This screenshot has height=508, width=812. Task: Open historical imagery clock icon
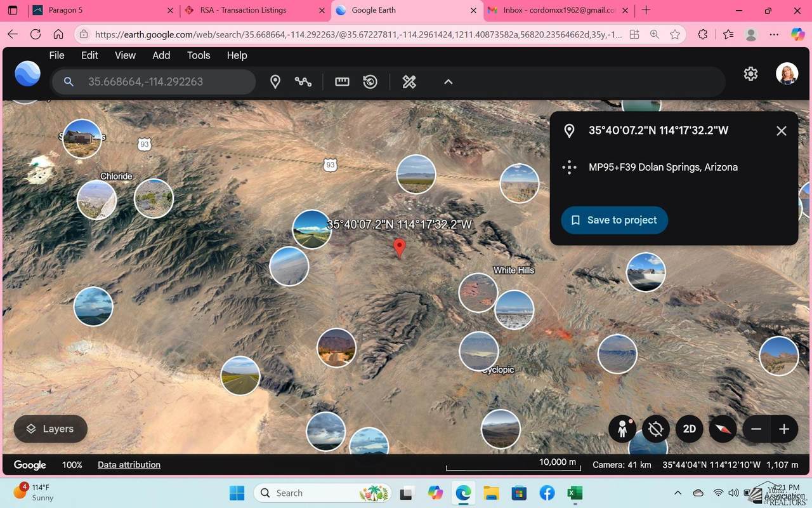tap(370, 82)
